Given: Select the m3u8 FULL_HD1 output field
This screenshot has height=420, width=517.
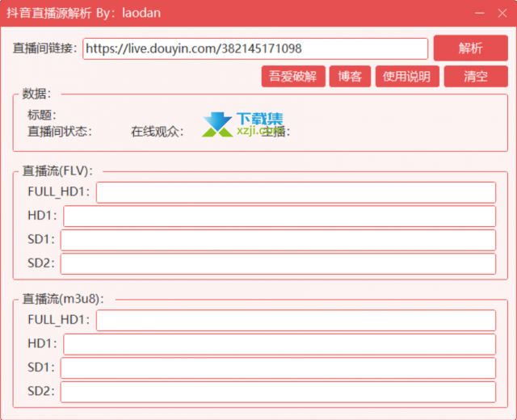Looking at the screenshot, I should click(x=296, y=320).
